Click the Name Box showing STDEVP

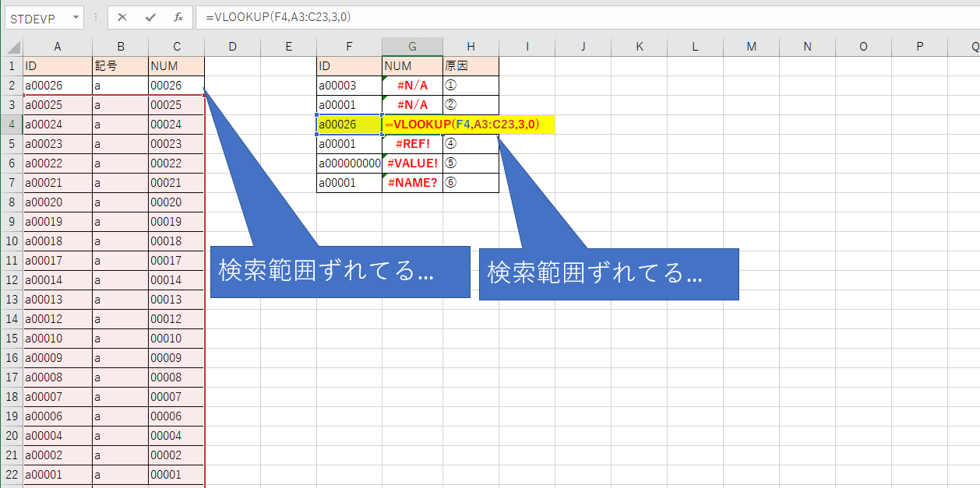point(35,17)
